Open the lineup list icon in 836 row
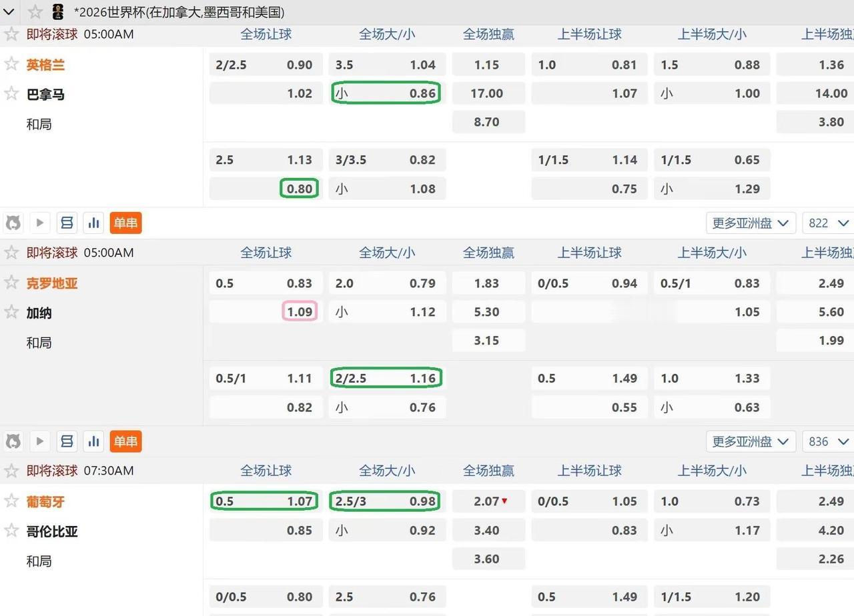The image size is (854, 616). pyautogui.click(x=67, y=441)
